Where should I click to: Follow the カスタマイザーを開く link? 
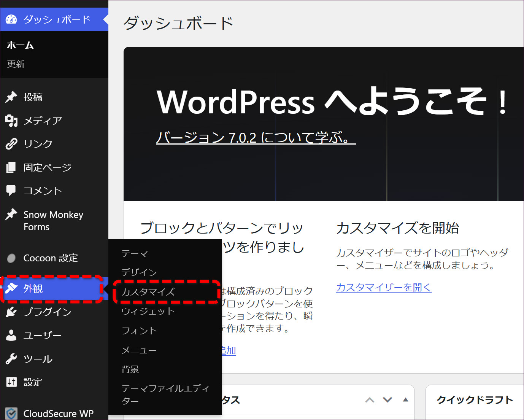384,287
